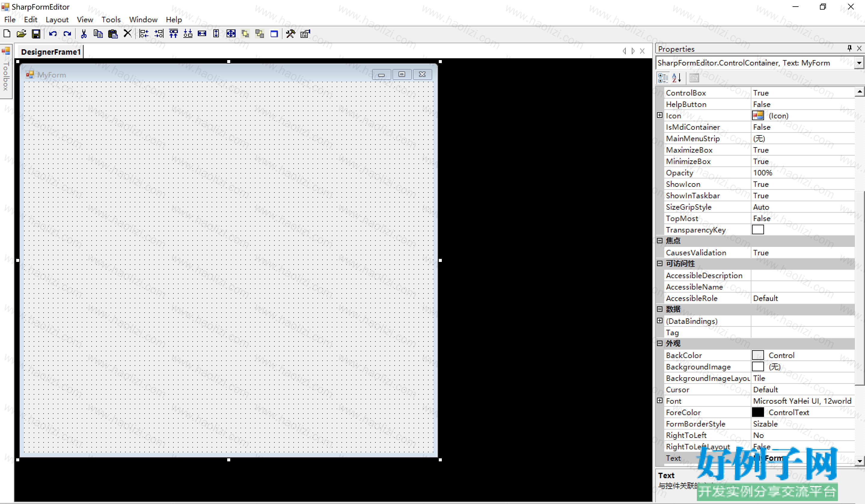
Task: Click the BackgroundImage preview swatch
Action: [758, 366]
